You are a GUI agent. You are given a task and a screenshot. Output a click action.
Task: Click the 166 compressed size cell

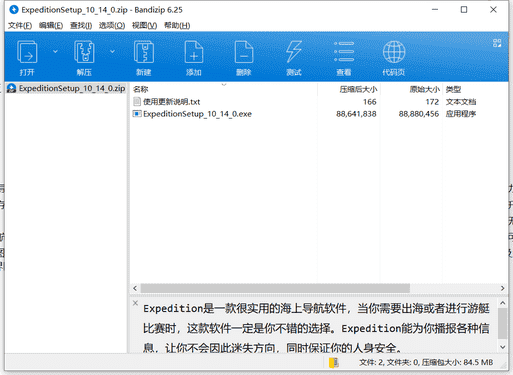[370, 102]
